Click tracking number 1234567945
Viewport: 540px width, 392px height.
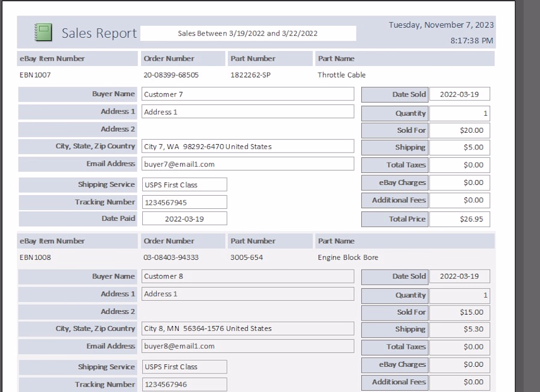click(185, 202)
